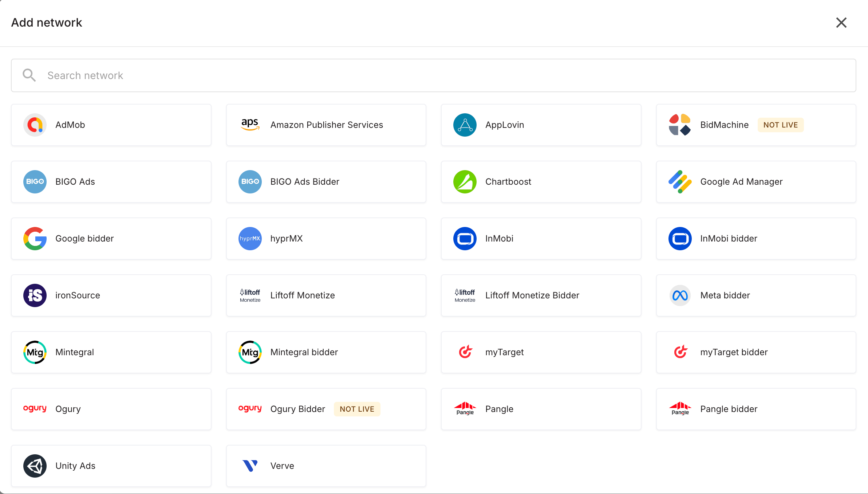
Task: Click the AppLovin logo icon
Action: click(x=465, y=125)
